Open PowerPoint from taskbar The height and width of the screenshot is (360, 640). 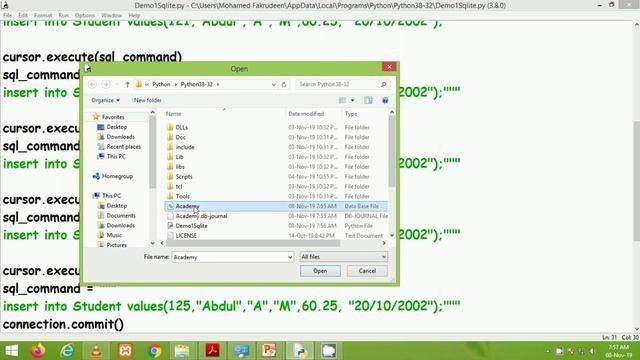coord(269,351)
